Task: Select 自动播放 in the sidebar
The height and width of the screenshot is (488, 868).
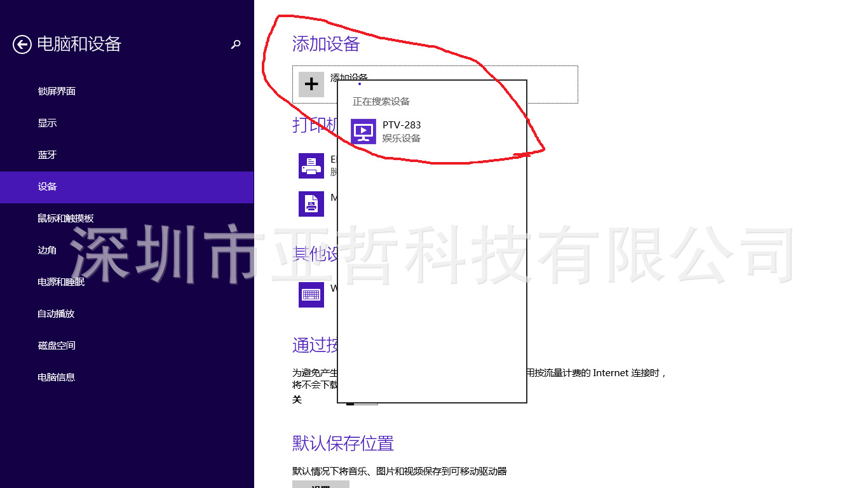Action: 57,313
